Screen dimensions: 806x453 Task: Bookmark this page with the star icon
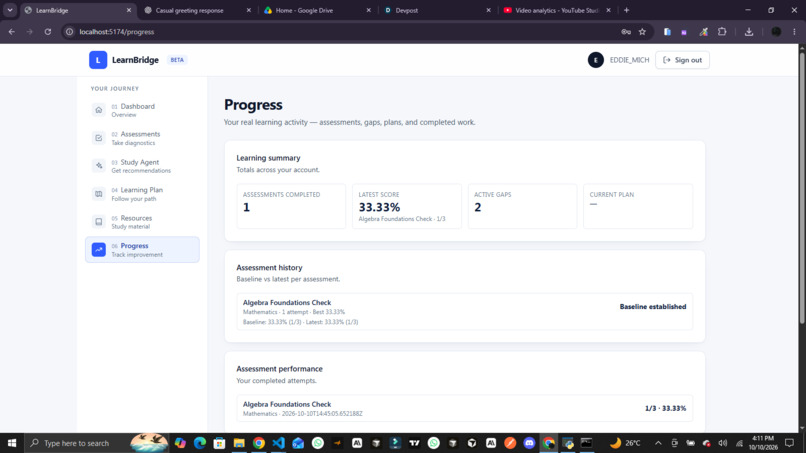click(642, 31)
